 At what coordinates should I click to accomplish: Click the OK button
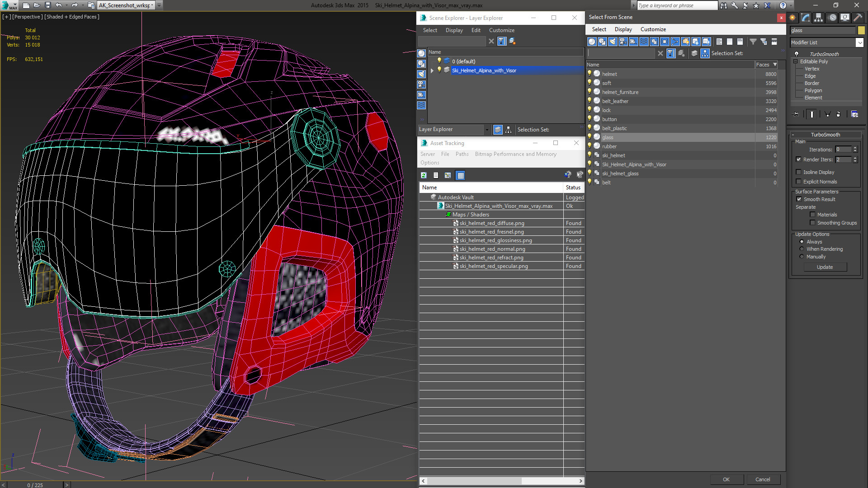click(x=726, y=479)
